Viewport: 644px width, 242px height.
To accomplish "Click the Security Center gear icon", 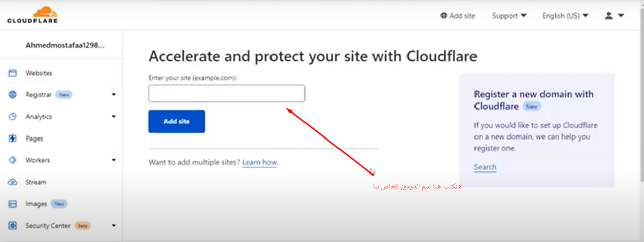I will tap(13, 226).
